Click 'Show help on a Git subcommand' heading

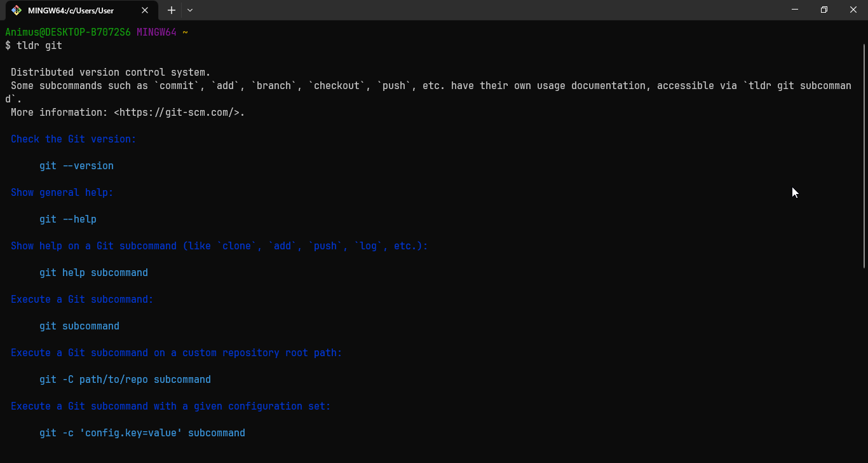tap(219, 246)
